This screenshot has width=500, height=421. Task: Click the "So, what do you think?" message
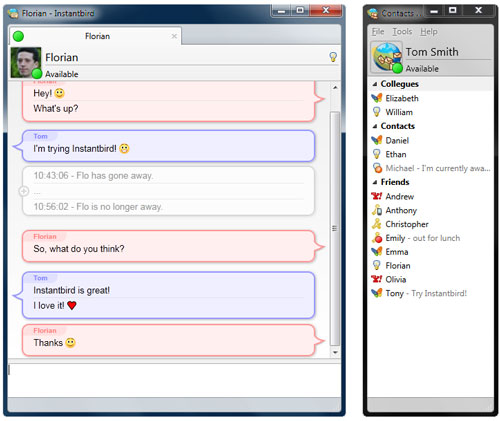point(79,249)
